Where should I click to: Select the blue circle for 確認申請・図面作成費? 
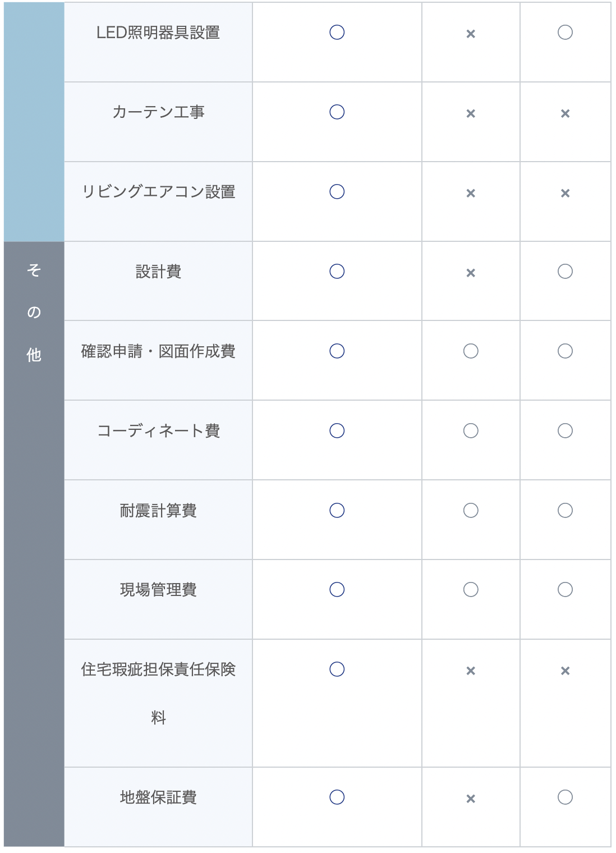[337, 351]
